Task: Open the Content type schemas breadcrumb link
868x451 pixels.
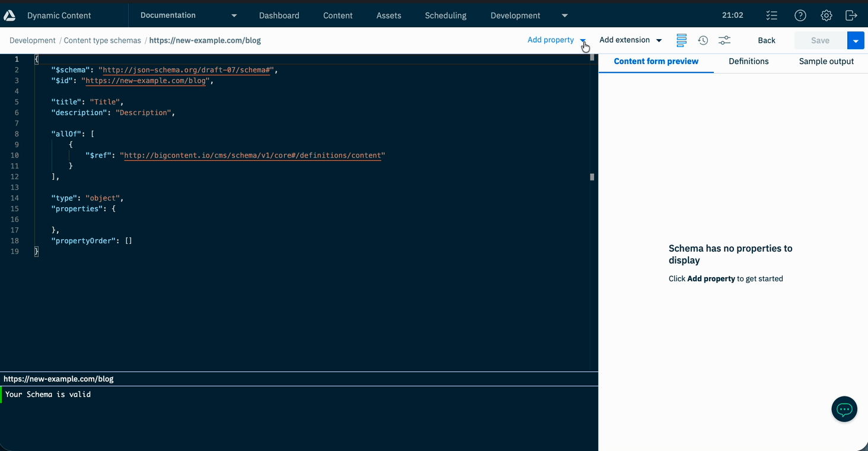Action: click(102, 40)
